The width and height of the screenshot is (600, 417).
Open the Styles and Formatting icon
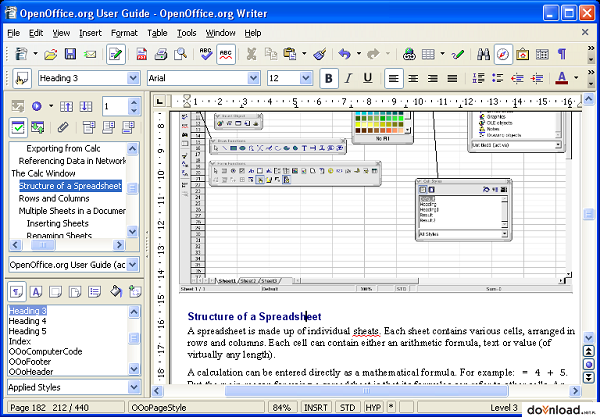(x=22, y=78)
